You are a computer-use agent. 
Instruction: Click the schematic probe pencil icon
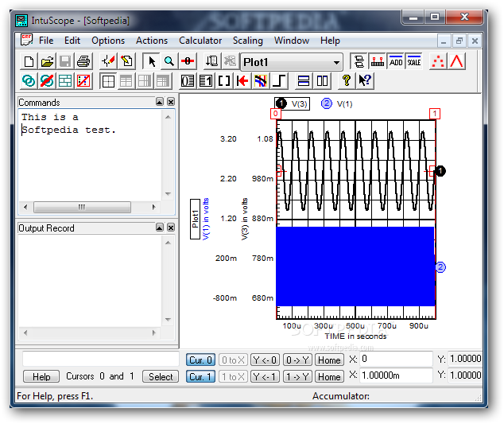click(108, 61)
